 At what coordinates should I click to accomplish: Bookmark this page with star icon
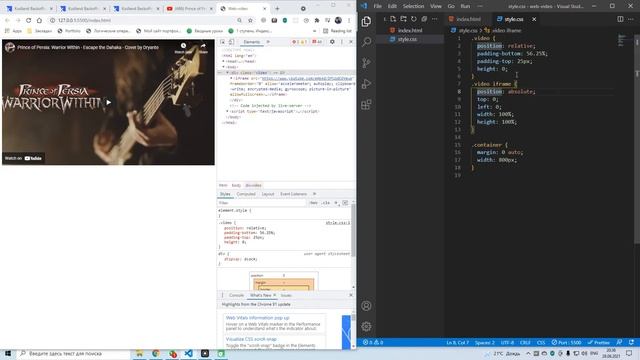pos(250,20)
